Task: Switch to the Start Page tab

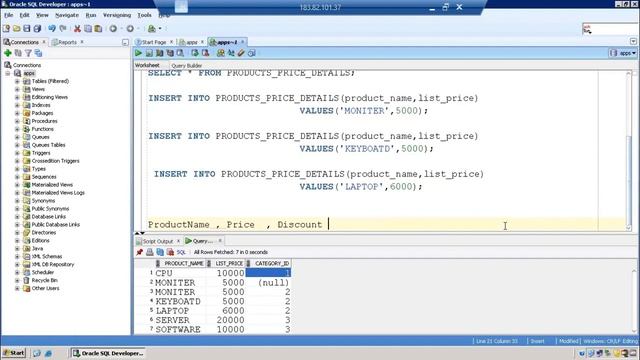Action: pyautogui.click(x=154, y=42)
